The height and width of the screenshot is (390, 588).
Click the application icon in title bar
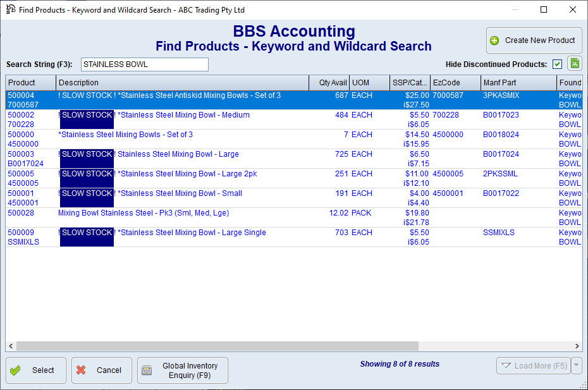(10, 9)
